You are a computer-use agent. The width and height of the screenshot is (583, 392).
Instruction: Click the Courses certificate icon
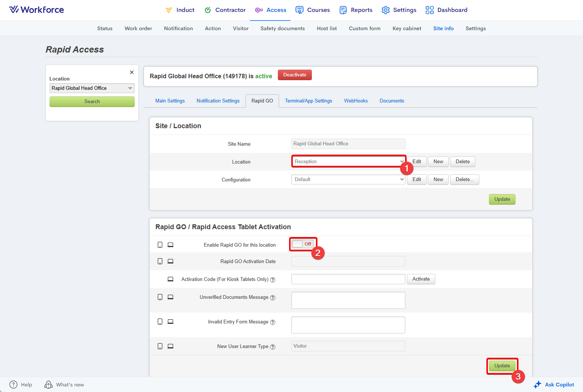coord(299,10)
